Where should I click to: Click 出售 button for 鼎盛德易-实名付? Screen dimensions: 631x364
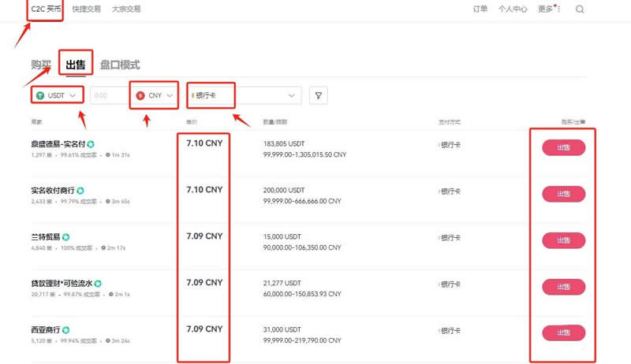pos(563,147)
